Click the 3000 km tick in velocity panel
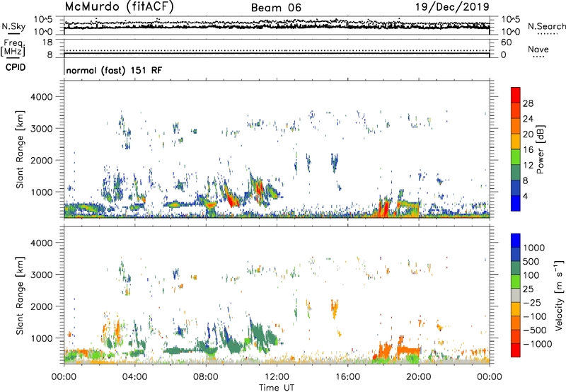566x392 pixels. point(41,275)
